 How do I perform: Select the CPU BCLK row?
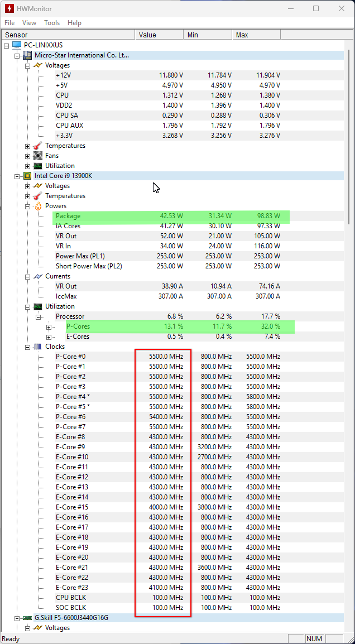click(199, 597)
